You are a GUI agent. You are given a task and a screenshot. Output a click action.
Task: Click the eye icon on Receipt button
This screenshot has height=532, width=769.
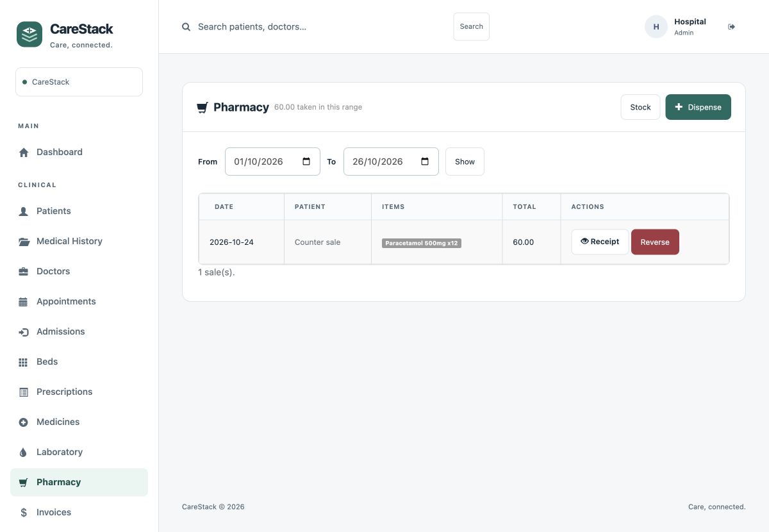click(x=584, y=242)
